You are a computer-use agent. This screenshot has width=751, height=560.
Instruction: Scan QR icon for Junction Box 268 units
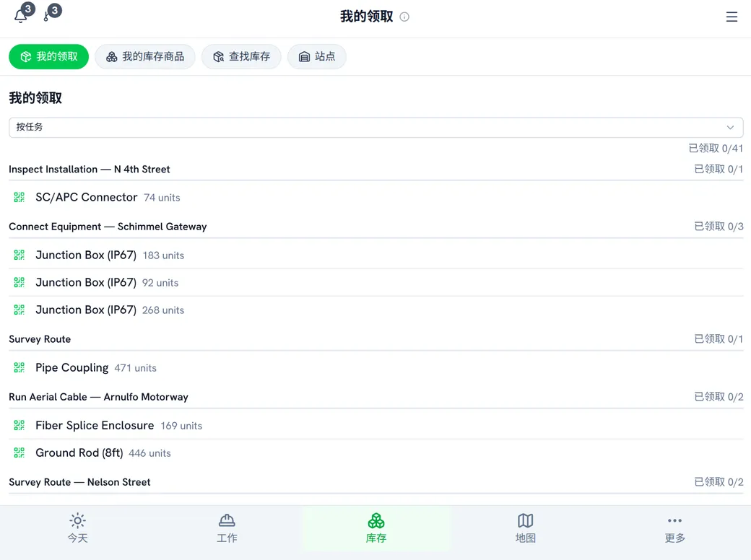tap(19, 310)
